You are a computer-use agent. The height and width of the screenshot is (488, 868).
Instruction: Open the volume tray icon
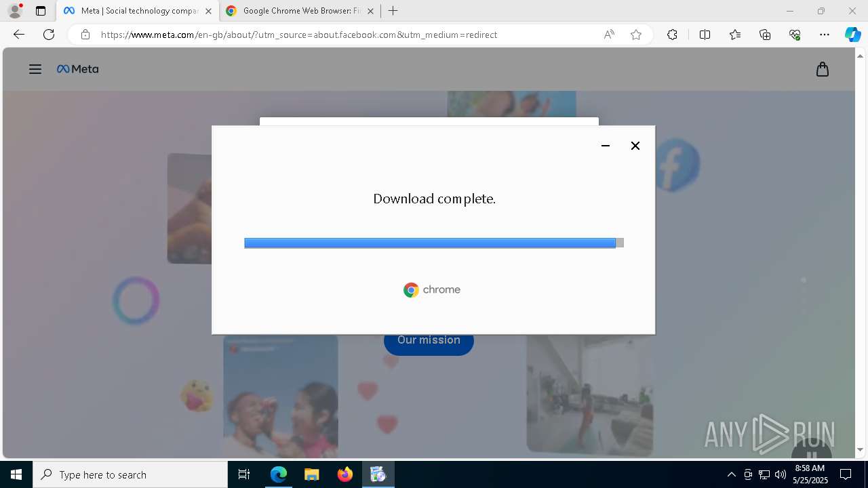pos(780,474)
